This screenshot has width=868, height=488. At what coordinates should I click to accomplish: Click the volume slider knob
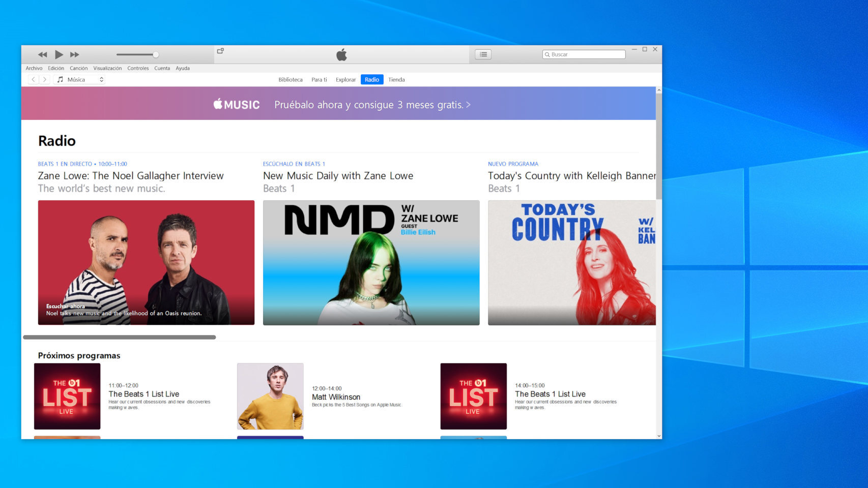(x=156, y=54)
